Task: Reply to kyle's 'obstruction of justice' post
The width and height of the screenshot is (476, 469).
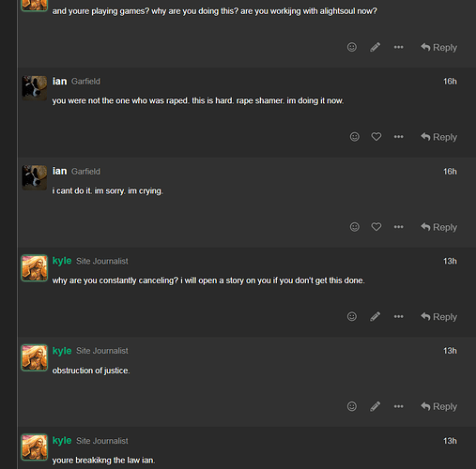Action: pyautogui.click(x=438, y=406)
